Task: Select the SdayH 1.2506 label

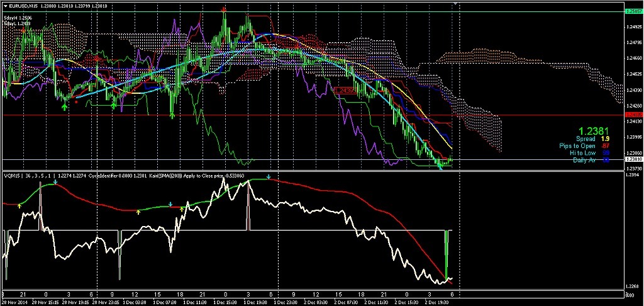Action: click(x=18, y=18)
